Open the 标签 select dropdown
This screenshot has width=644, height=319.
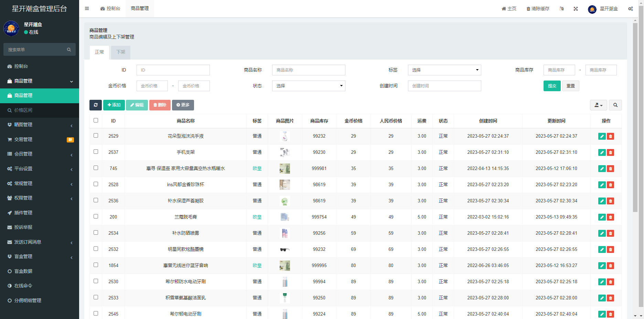pyautogui.click(x=444, y=70)
